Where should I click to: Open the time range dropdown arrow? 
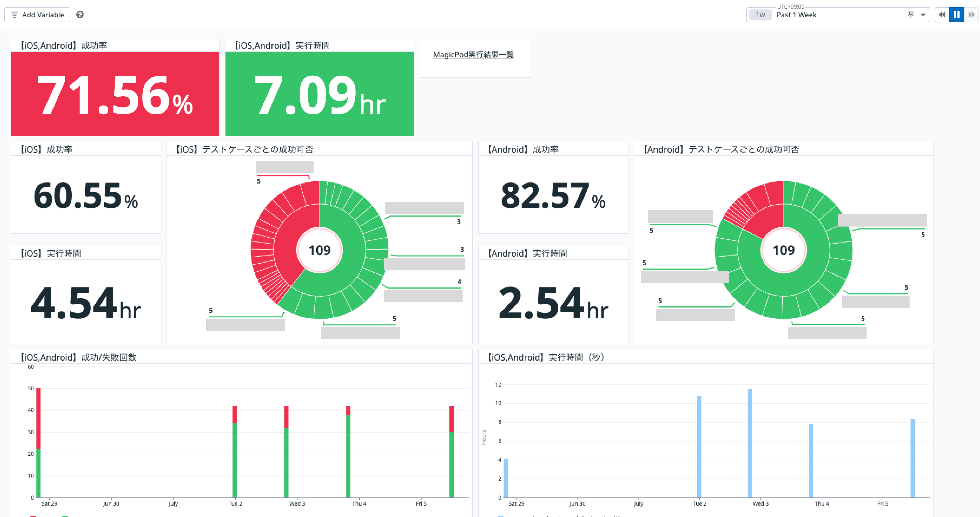[923, 15]
